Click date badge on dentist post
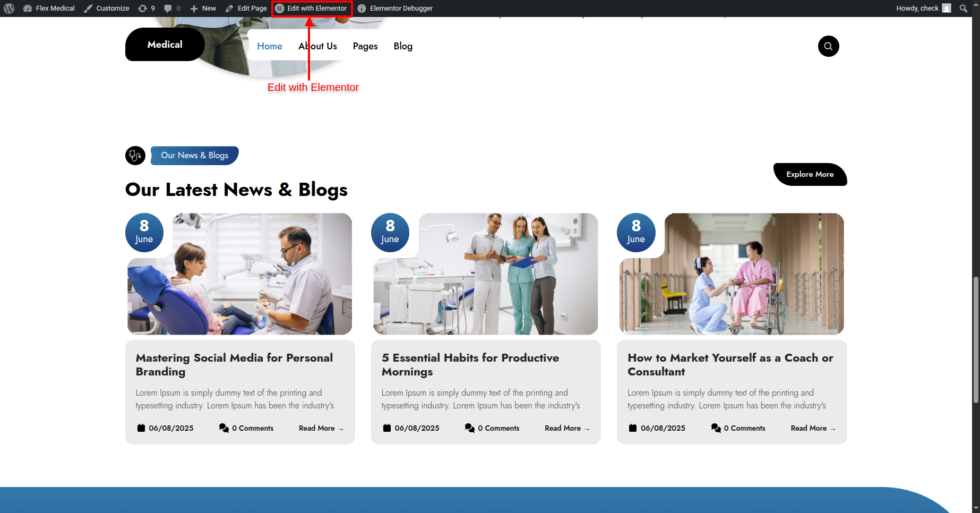 coord(144,232)
